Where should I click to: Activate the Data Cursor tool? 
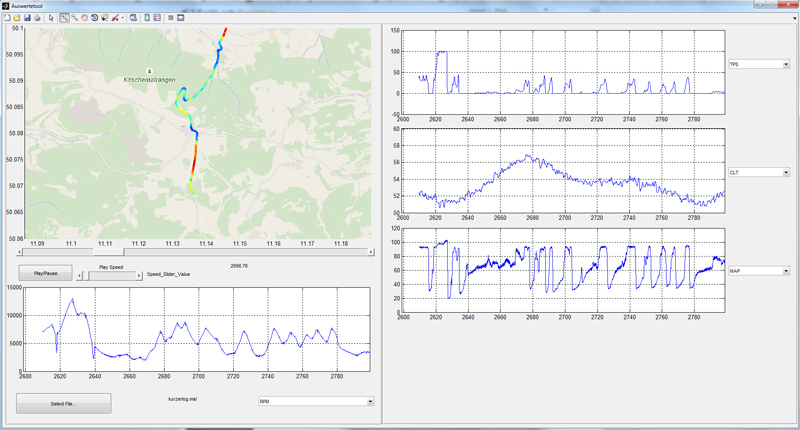point(104,18)
